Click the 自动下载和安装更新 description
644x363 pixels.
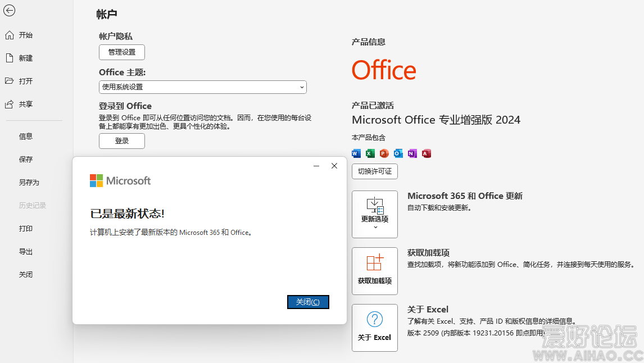[439, 208]
